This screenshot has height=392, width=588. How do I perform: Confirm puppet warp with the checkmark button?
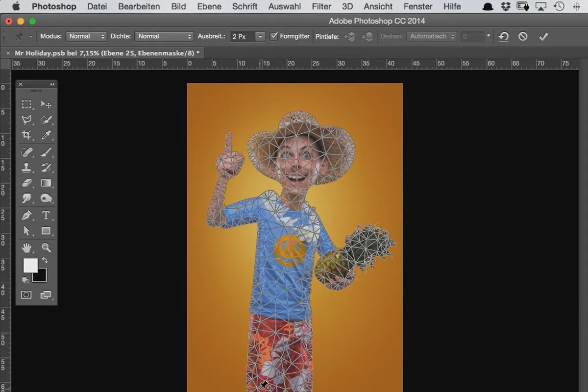click(x=543, y=37)
